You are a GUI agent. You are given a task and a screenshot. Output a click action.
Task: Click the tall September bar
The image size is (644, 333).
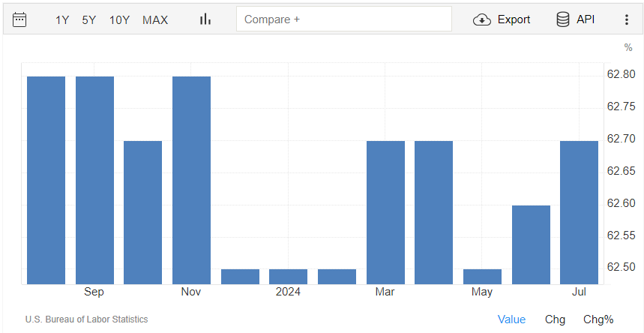click(94, 180)
